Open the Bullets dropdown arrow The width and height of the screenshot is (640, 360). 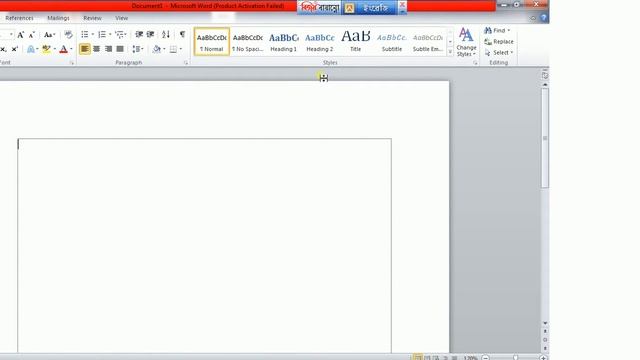(x=93, y=35)
